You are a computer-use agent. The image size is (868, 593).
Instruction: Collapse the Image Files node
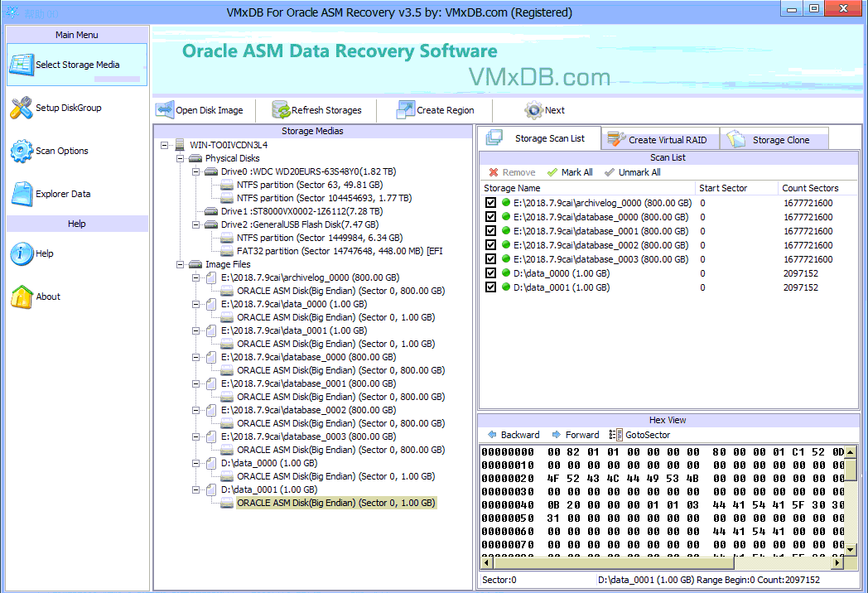[x=180, y=265]
